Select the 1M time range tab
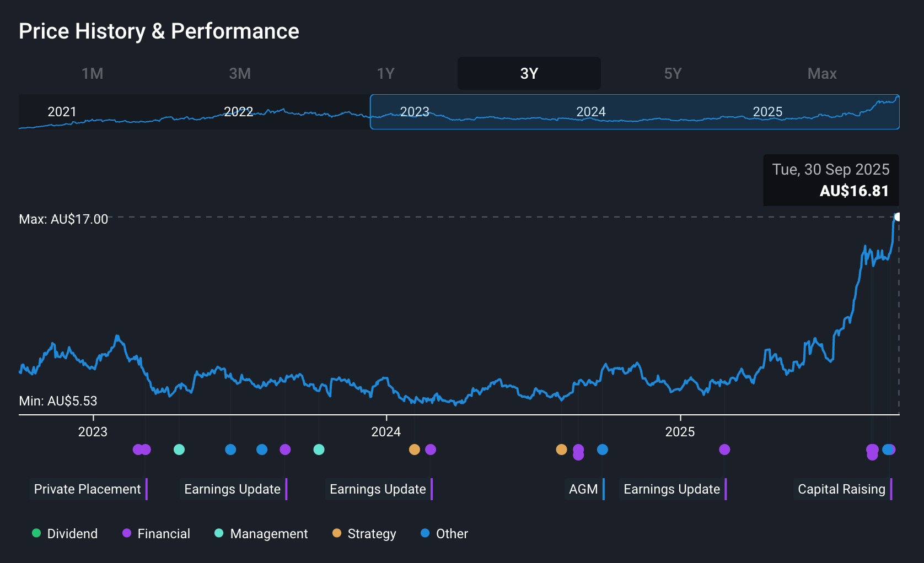This screenshot has height=563, width=924. [x=93, y=73]
